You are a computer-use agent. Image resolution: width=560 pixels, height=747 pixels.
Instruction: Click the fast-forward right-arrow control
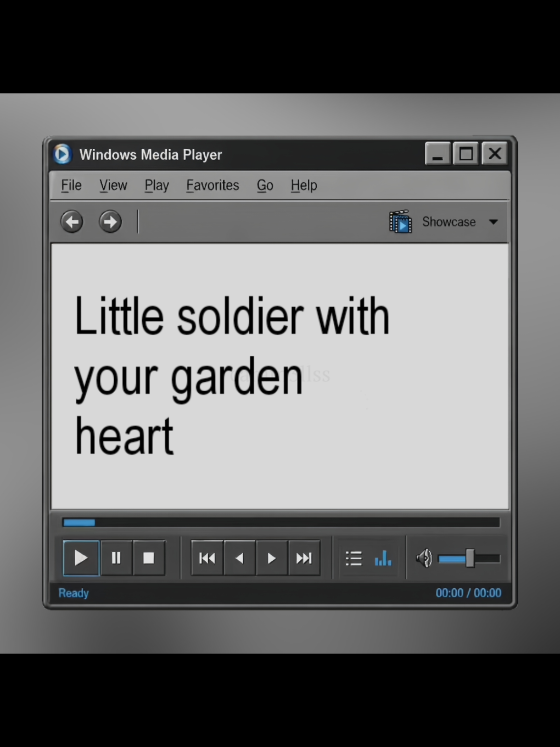pyautogui.click(x=272, y=558)
